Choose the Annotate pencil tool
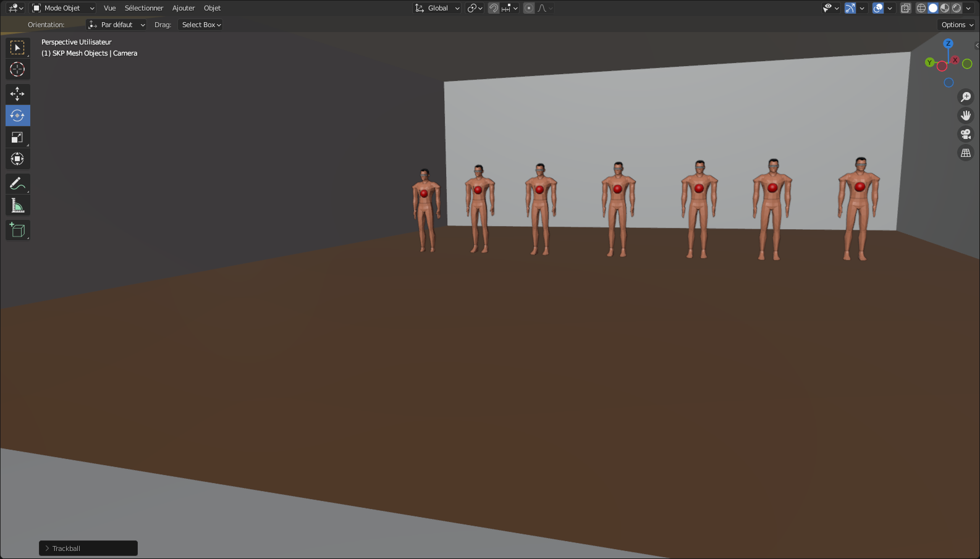Viewport: 980px width, 559px height. 17,183
